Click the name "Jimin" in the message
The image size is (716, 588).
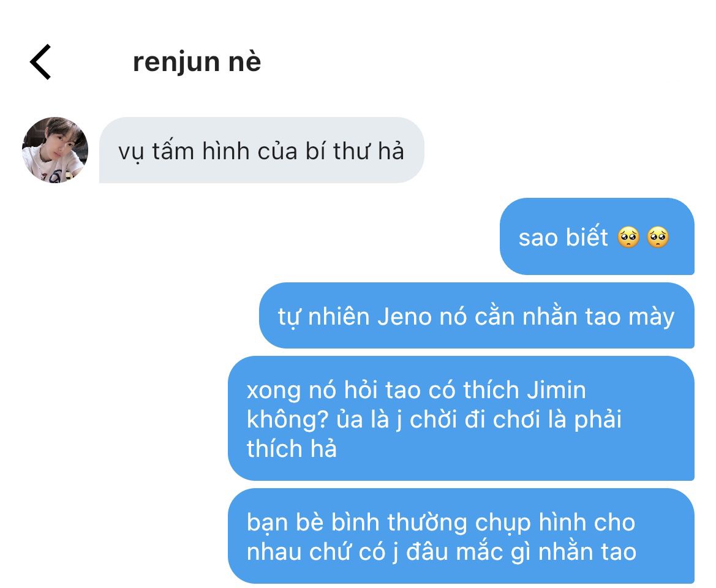tap(556, 390)
